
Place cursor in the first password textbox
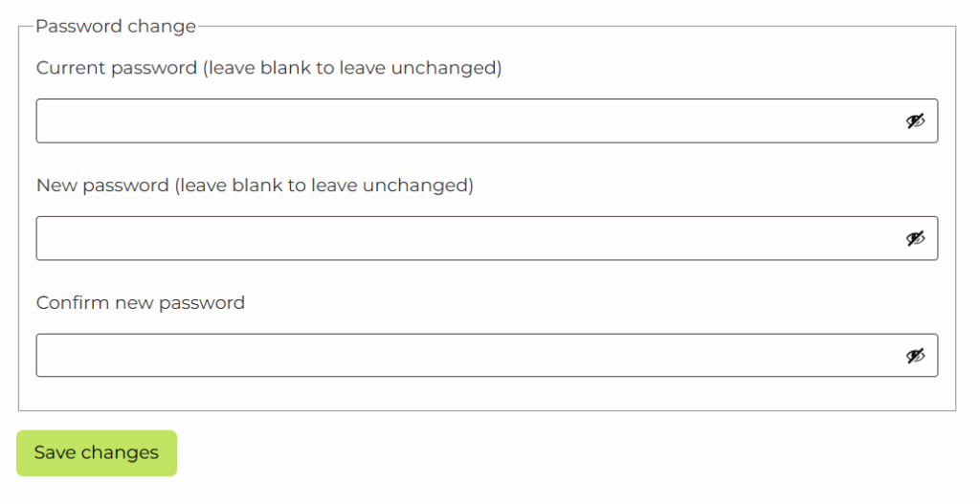point(459,121)
